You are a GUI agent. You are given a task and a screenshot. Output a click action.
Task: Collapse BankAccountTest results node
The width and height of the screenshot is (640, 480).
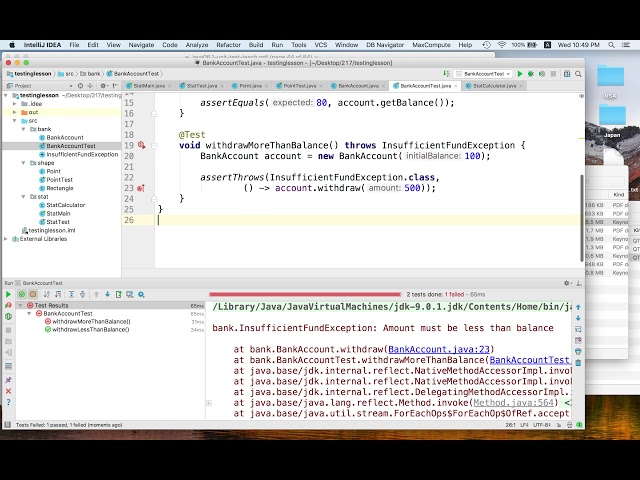[29, 313]
